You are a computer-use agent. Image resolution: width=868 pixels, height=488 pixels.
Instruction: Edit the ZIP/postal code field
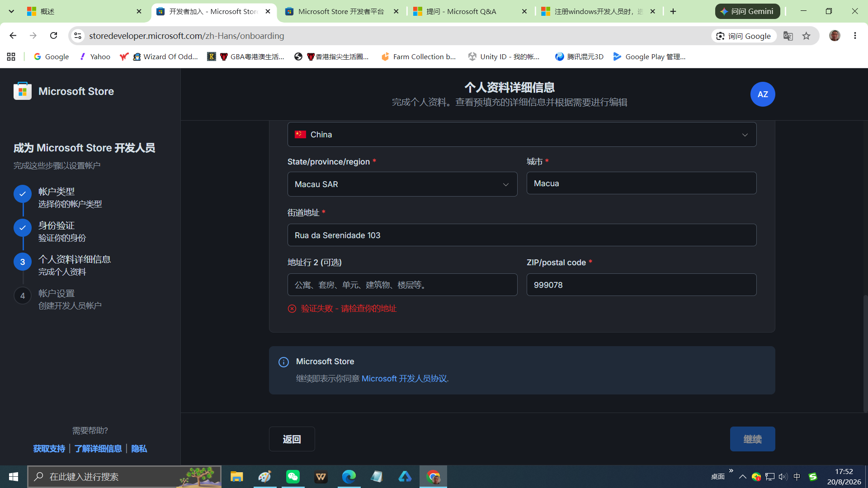pyautogui.click(x=641, y=285)
